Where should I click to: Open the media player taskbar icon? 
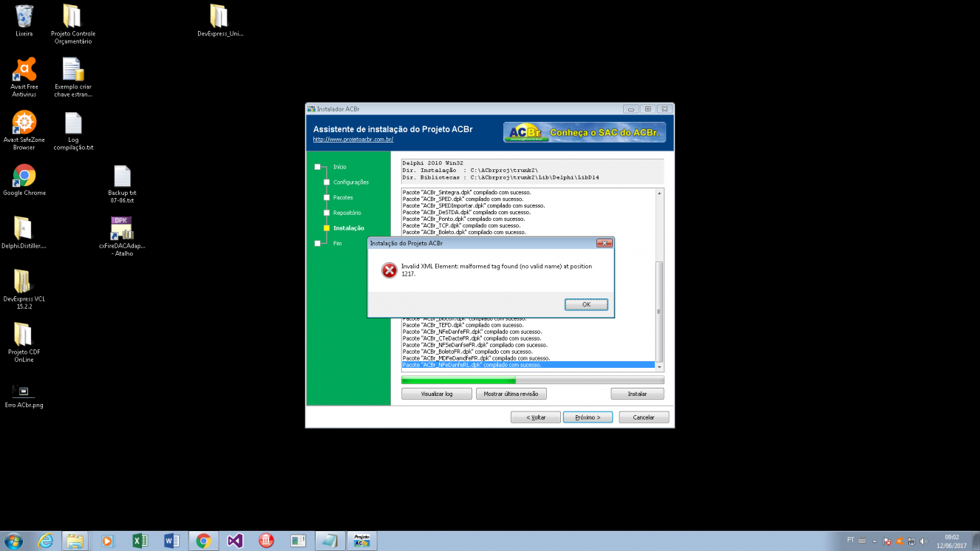tap(107, 541)
